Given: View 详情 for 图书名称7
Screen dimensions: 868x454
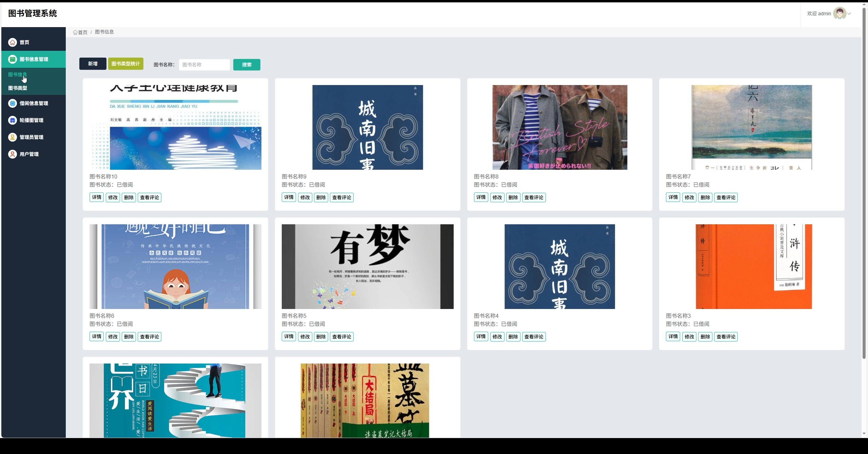Looking at the screenshot, I should (x=673, y=197).
